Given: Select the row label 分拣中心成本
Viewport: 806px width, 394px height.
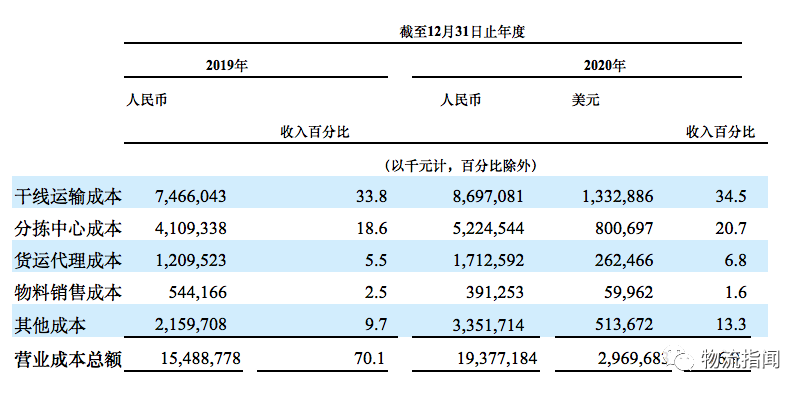Looking at the screenshot, I should point(68,228).
